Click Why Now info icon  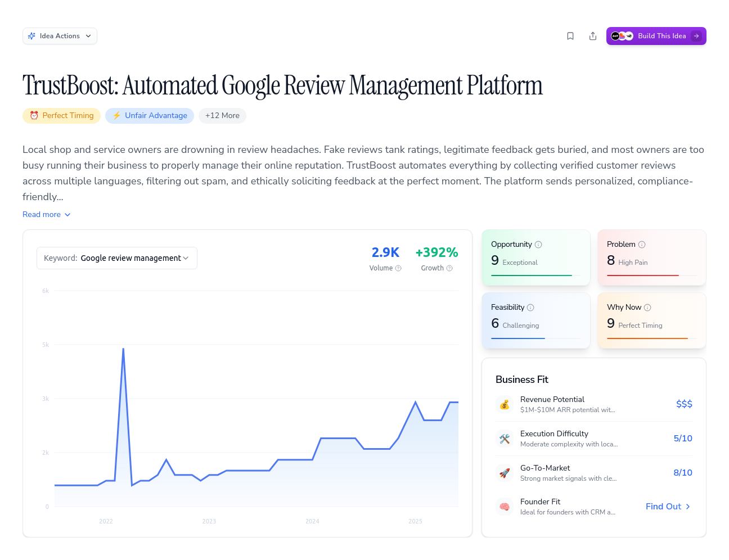click(x=647, y=308)
